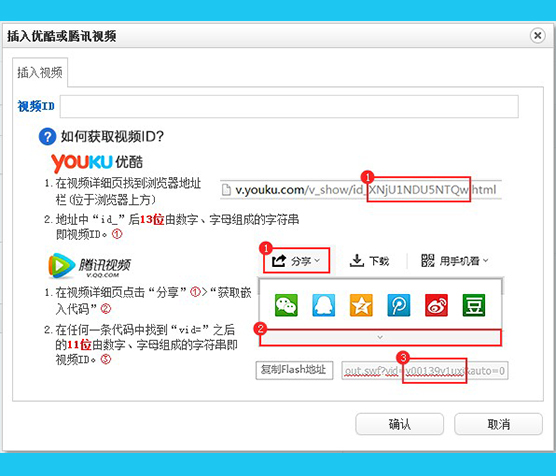The width and height of the screenshot is (556, 476).
Task: Expand the 用手机看 dropdown
Action: [455, 261]
